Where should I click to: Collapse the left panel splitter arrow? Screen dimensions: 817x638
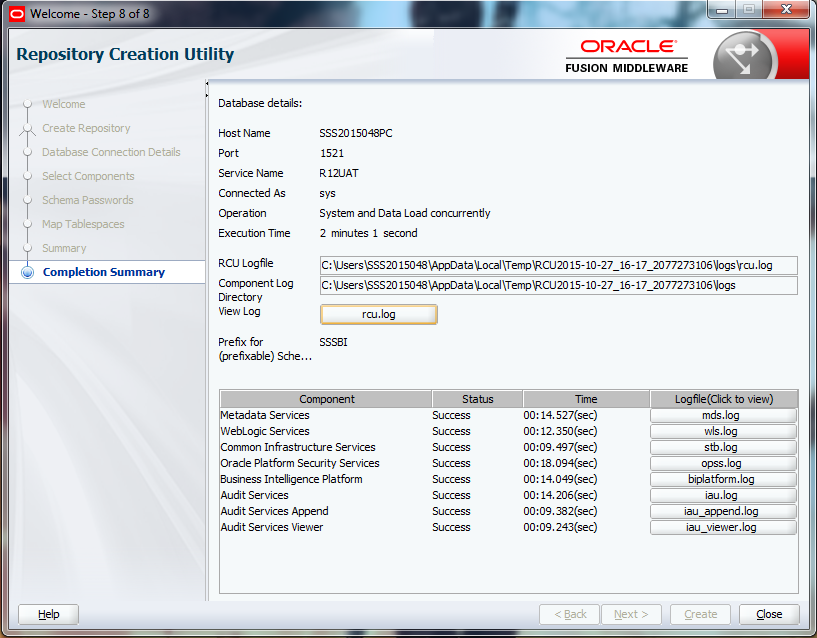[207, 83]
